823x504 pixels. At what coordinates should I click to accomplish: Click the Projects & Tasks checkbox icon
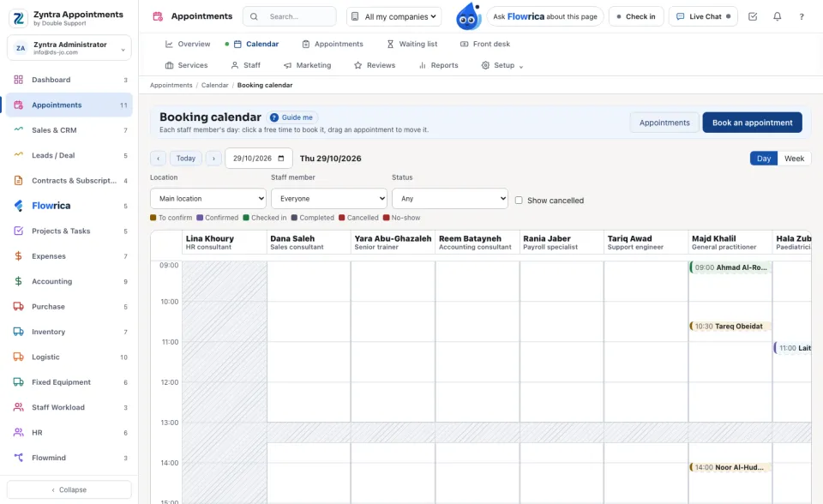18,231
